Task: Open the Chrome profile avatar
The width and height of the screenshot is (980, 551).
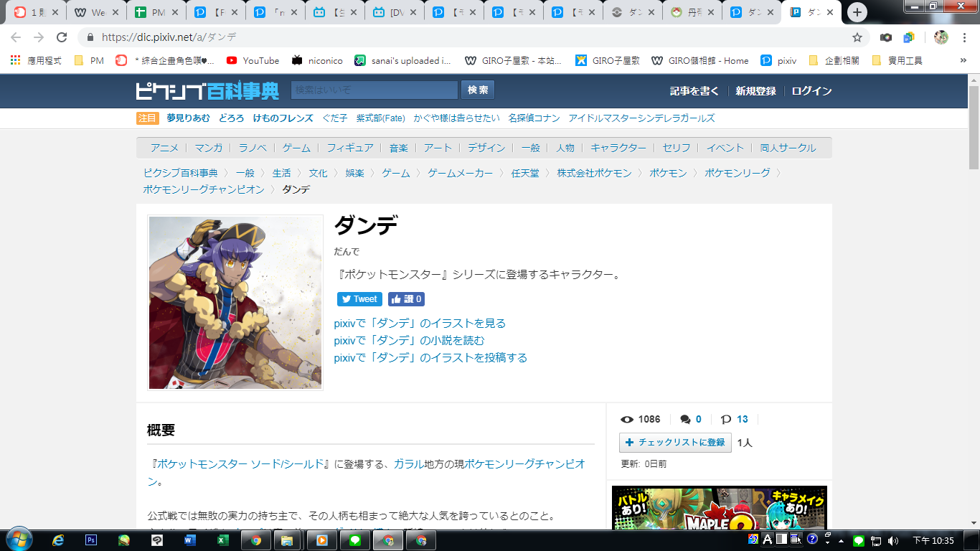Action: coord(941,37)
